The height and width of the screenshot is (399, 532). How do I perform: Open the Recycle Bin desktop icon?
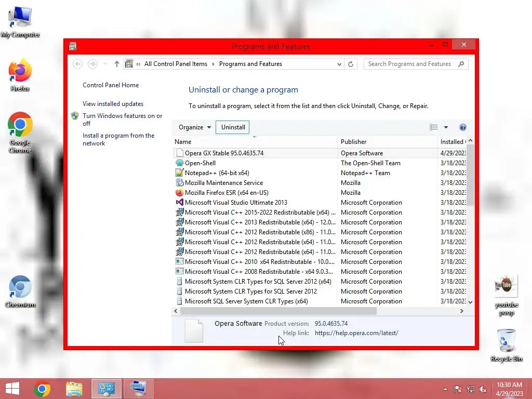click(x=506, y=345)
